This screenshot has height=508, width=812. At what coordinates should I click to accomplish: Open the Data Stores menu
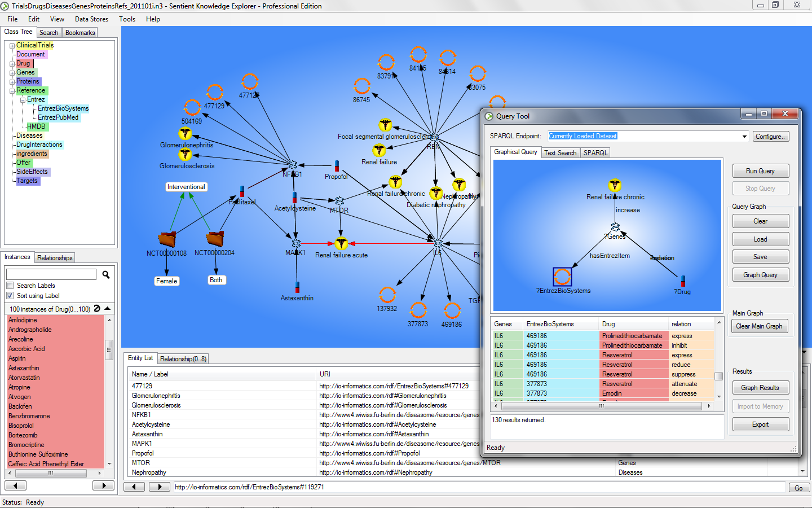click(91, 19)
